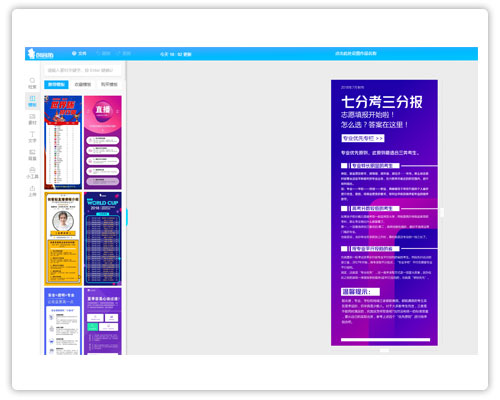Open the 素材 materials sidebar icon

[x=32, y=119]
